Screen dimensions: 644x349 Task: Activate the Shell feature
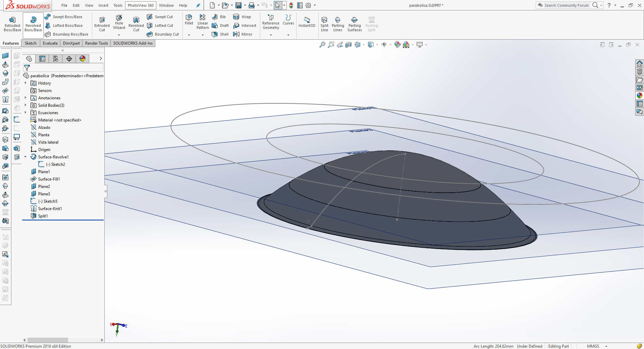(220, 34)
